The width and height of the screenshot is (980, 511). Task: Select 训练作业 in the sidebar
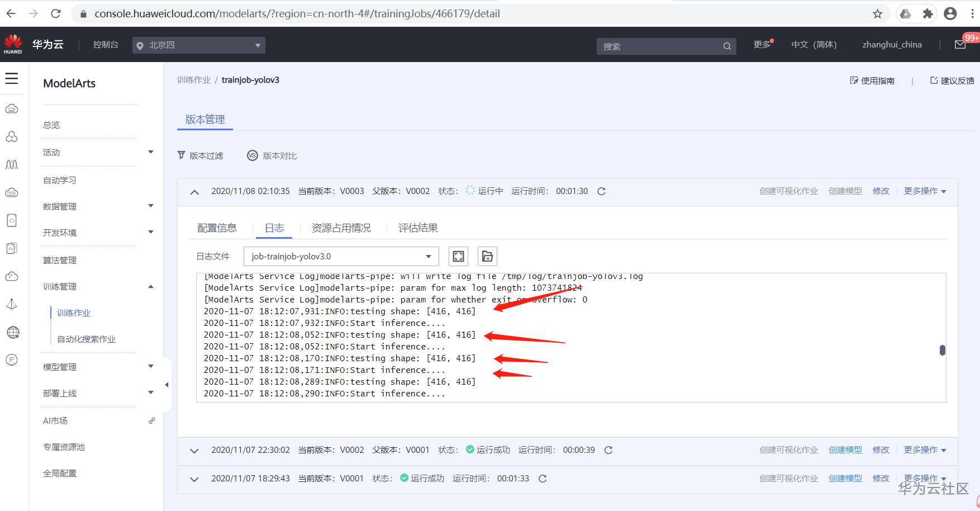[74, 313]
